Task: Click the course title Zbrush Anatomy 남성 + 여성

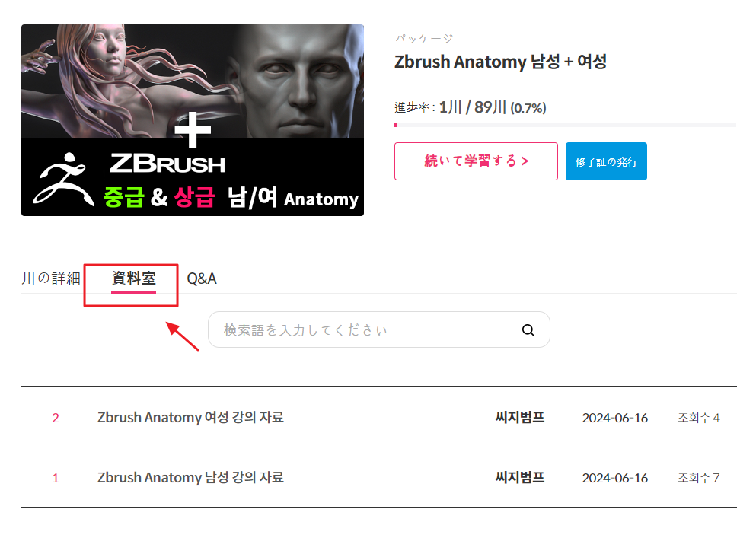Action: coord(500,62)
